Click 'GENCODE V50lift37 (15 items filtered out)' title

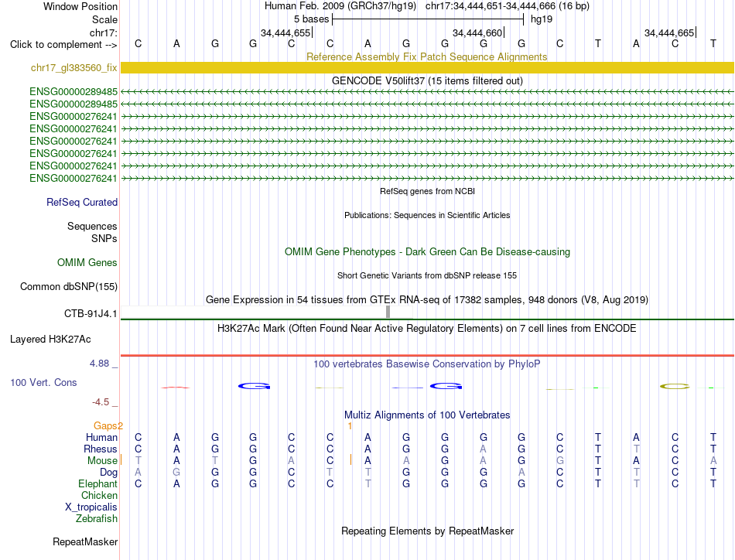[x=427, y=80]
